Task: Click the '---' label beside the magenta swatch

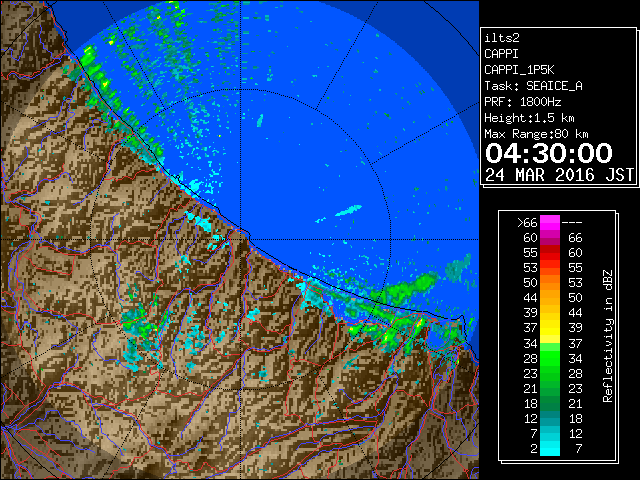Action: [x=572, y=222]
